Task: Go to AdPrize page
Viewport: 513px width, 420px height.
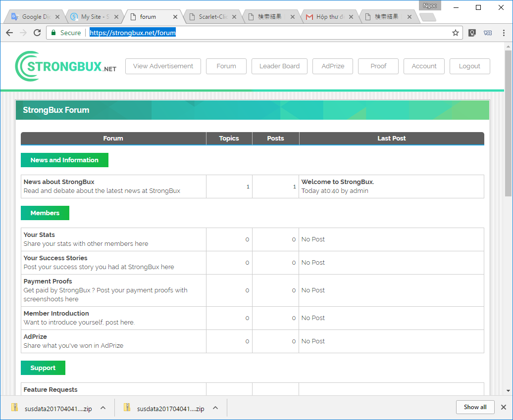Action: (333, 66)
